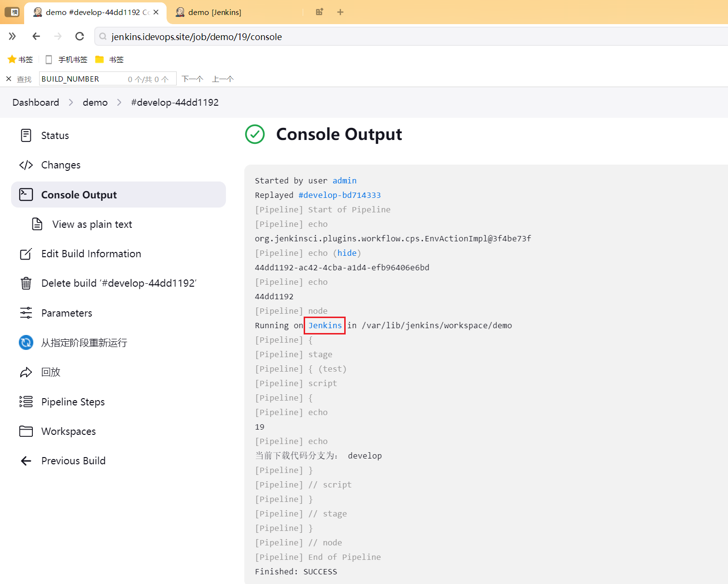This screenshot has height=584, width=728.
Task: Click the green success check icon beside Console Output
Action: point(255,134)
